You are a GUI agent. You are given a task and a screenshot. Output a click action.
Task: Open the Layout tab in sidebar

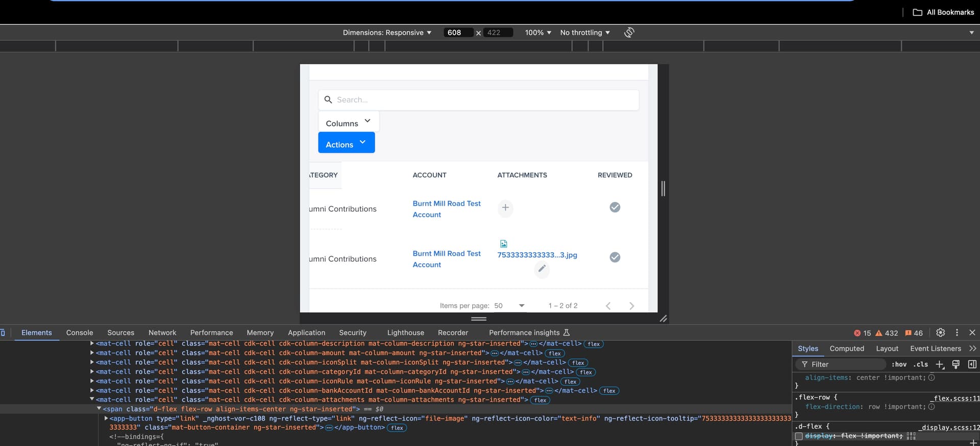click(x=887, y=349)
